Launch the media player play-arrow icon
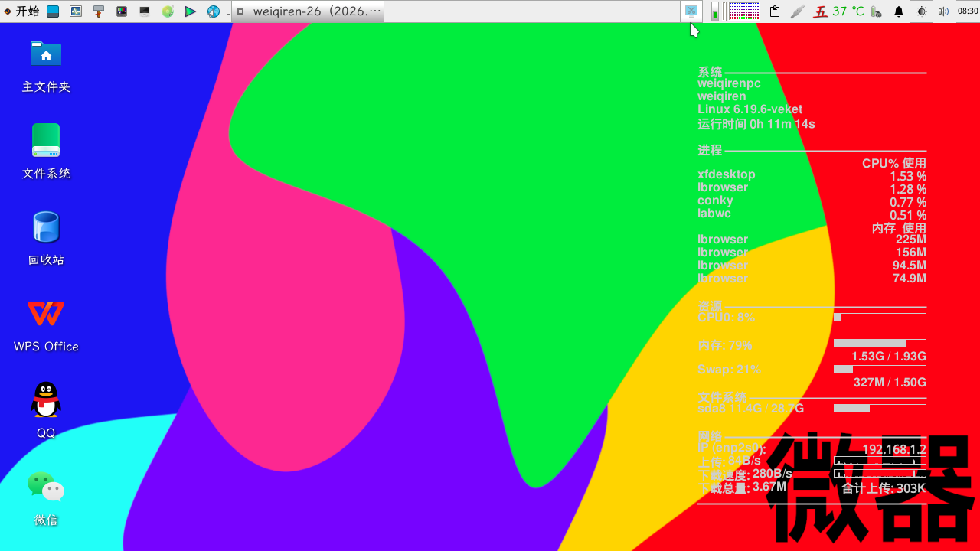980x551 pixels. coord(191,11)
